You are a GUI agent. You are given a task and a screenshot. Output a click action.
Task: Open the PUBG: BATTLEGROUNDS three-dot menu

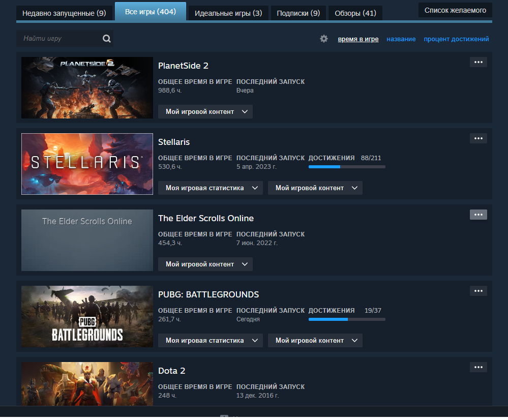tap(478, 291)
